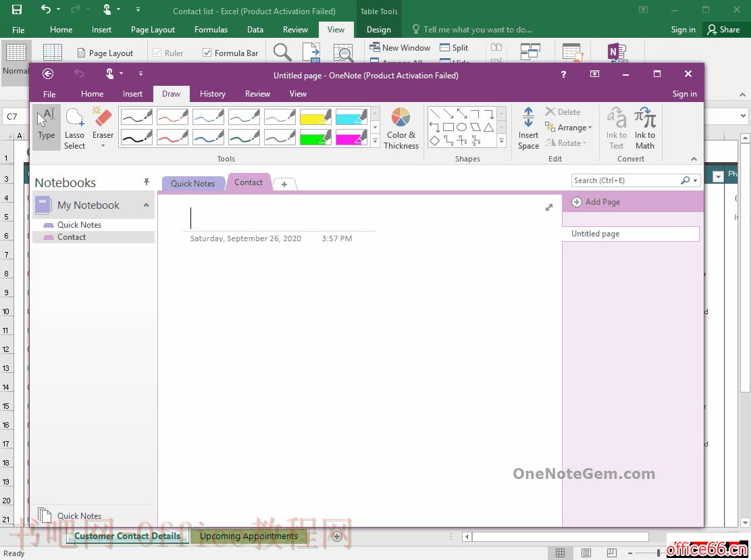Switch to the Quick Notes section tab
751x560 pixels.
(x=192, y=184)
